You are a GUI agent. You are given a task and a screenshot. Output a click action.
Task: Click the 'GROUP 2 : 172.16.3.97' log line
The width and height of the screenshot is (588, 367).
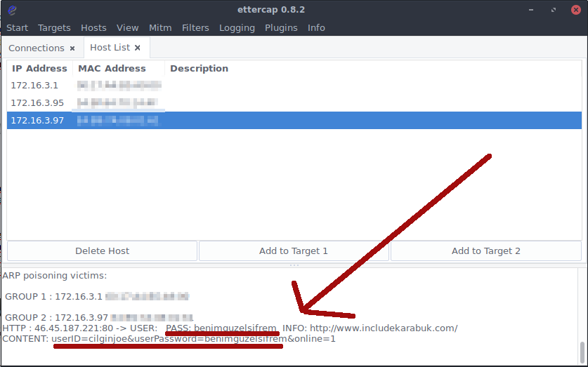click(x=98, y=318)
